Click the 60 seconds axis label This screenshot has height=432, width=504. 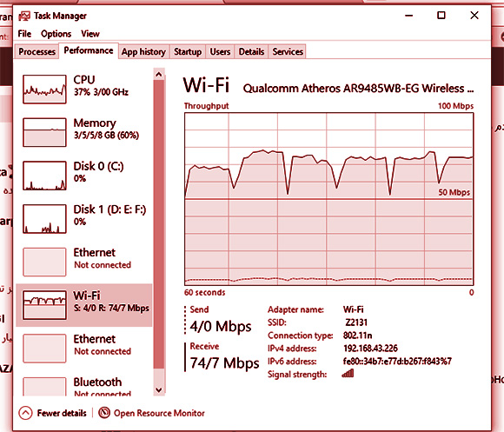pyautogui.click(x=205, y=293)
